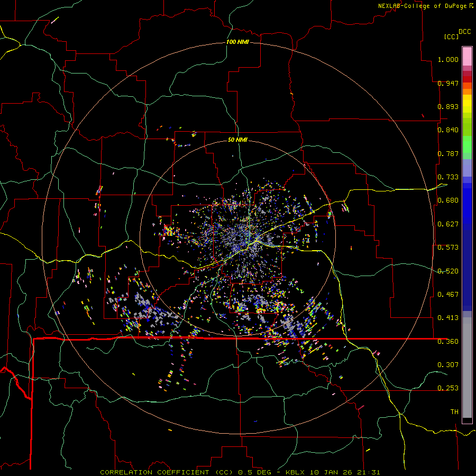The width and height of the screenshot is (476, 476).
Task: Click the 0.893 scale value
Action: click(448, 106)
